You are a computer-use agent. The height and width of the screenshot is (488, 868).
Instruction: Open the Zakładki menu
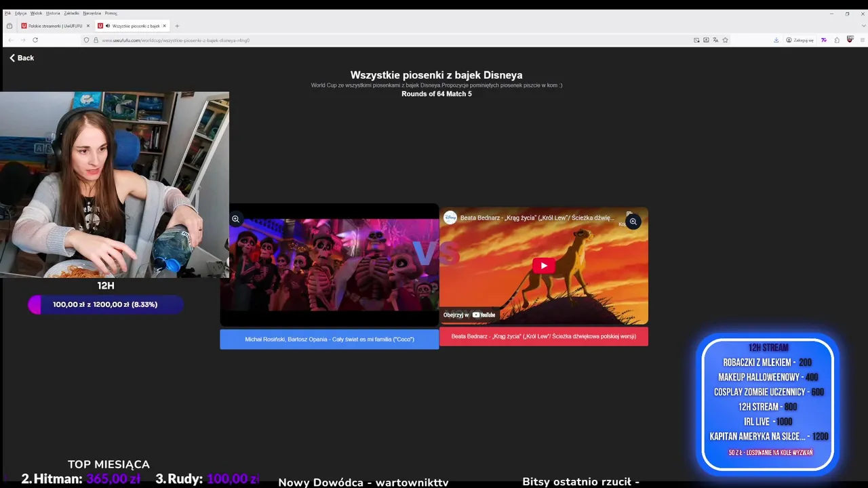coord(72,13)
